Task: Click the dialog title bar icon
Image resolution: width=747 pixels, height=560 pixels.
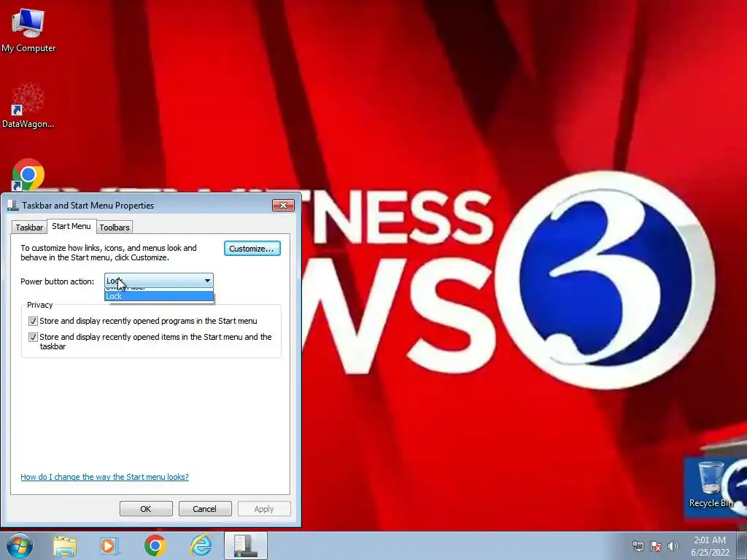Action: [x=13, y=205]
